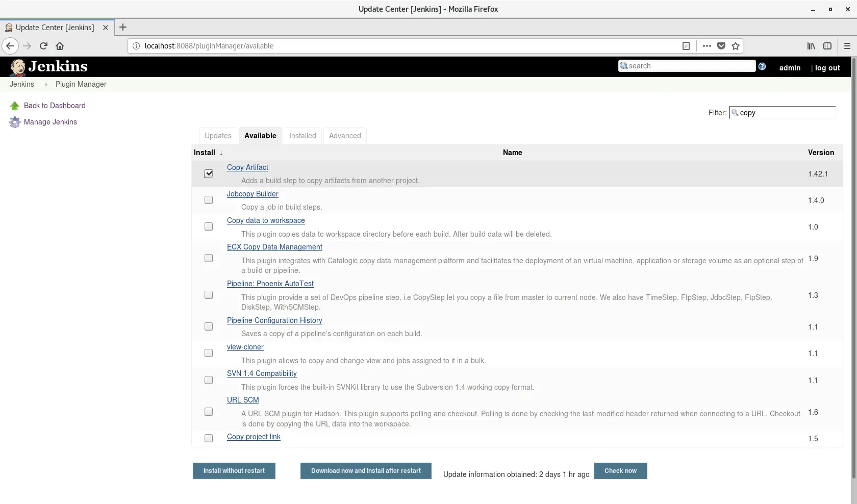Bookmark this page with star icon
This screenshot has width=857, height=504.
pos(736,46)
